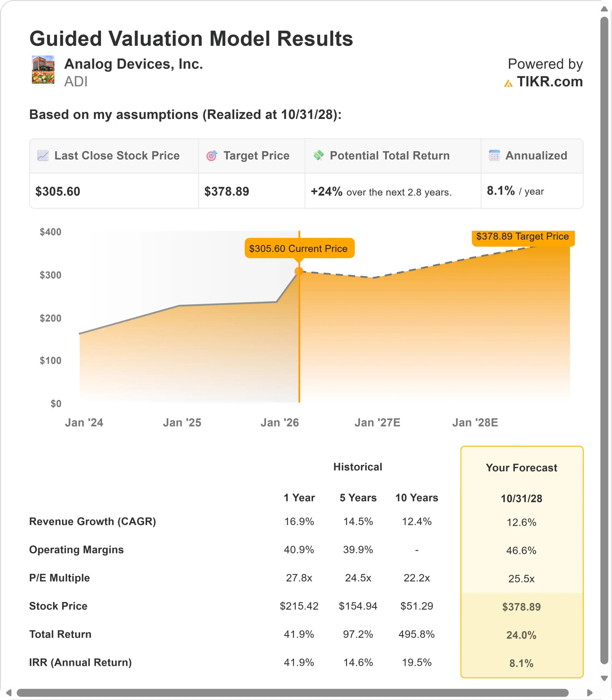612x700 pixels.
Task: Click the scroll down arrow on vertical scrollbar
Action: (604, 678)
